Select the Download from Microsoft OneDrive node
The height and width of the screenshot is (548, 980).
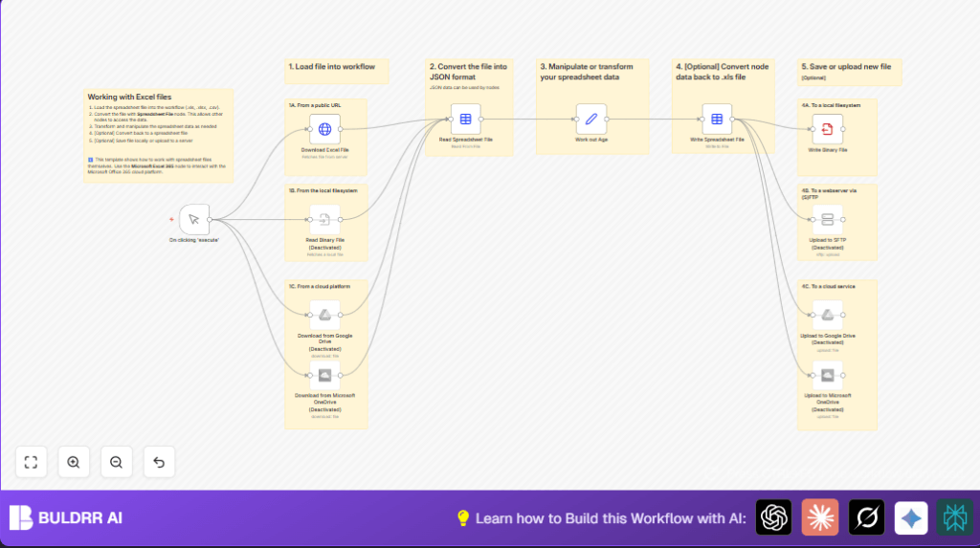[324, 375]
